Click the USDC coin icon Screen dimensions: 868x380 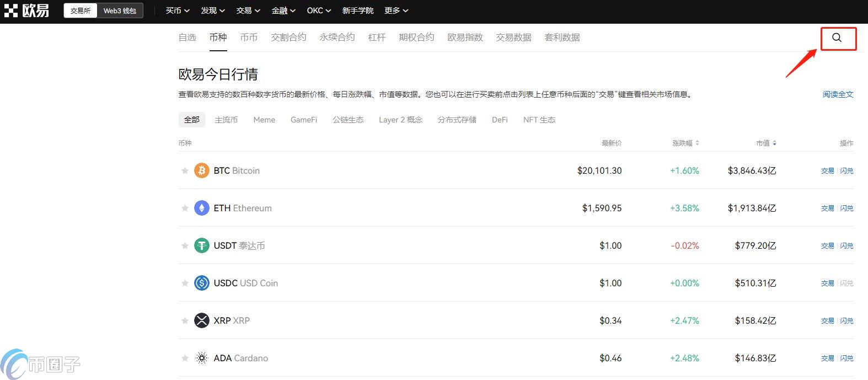click(x=202, y=283)
